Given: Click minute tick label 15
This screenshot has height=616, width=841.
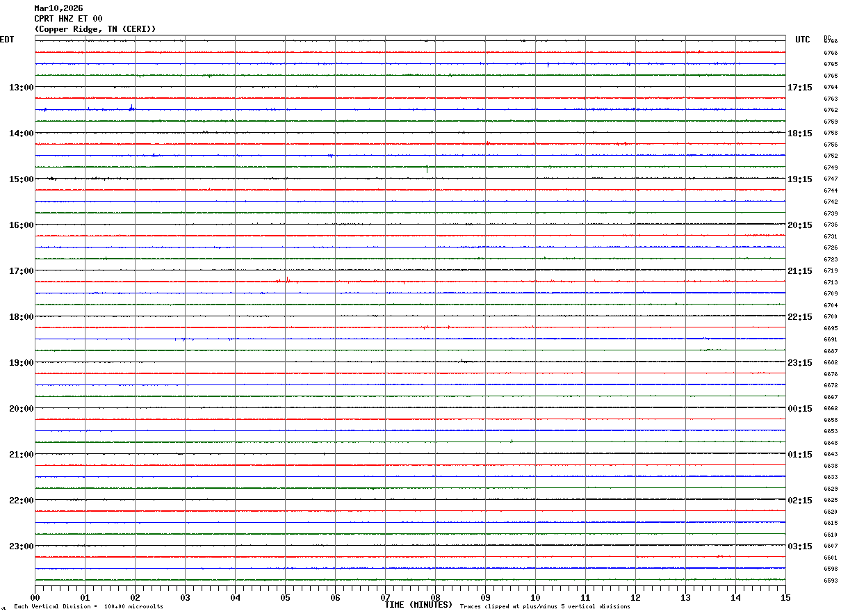Looking at the screenshot, I should pos(785,597).
